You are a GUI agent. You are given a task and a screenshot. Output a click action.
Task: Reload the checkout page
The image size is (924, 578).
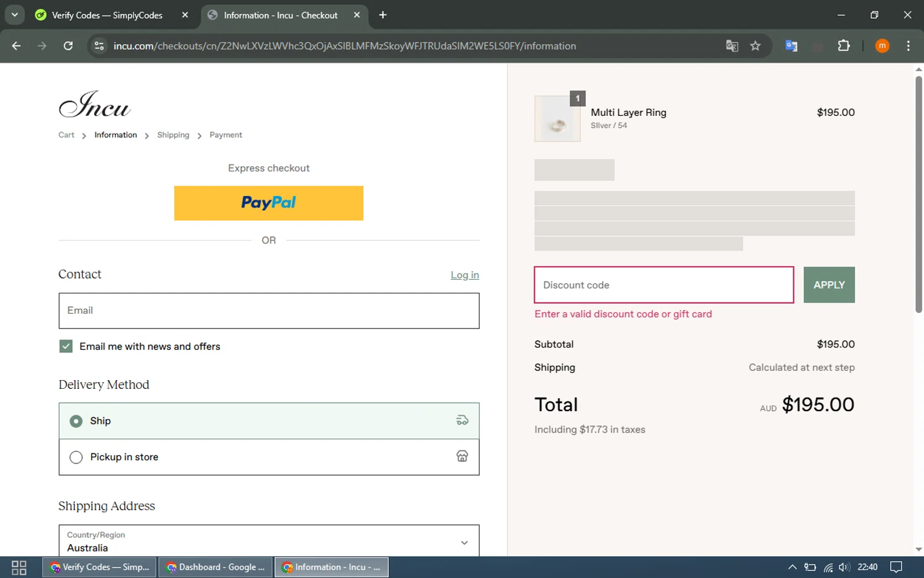coord(68,46)
